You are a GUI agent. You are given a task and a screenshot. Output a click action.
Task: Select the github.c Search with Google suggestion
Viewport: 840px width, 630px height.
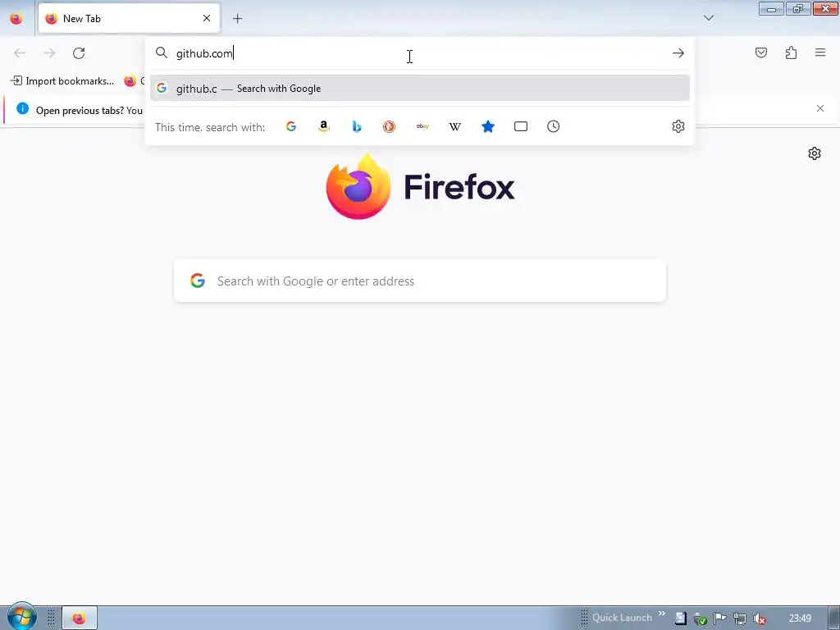coord(419,89)
